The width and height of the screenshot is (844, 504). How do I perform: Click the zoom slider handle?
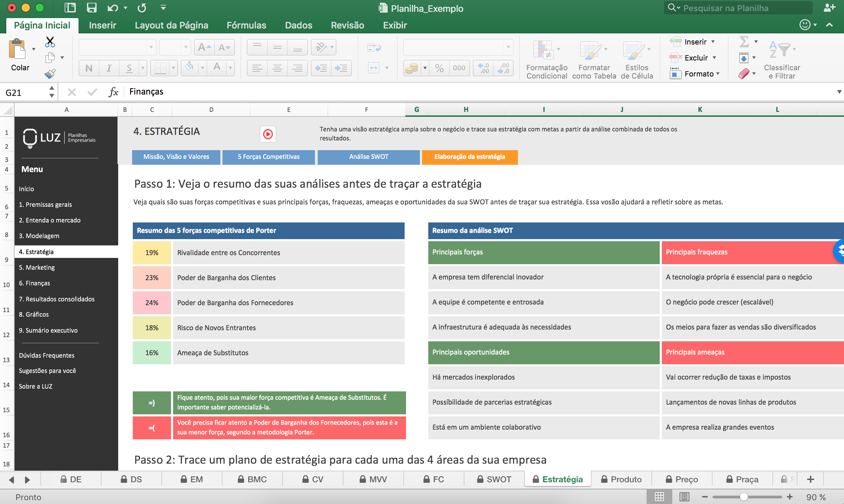coord(744,497)
